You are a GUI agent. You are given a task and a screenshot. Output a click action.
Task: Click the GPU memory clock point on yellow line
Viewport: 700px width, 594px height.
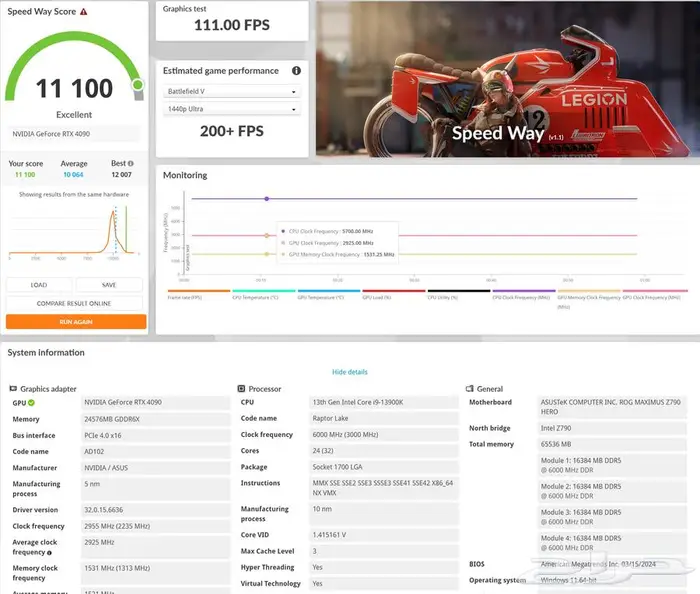click(267, 254)
